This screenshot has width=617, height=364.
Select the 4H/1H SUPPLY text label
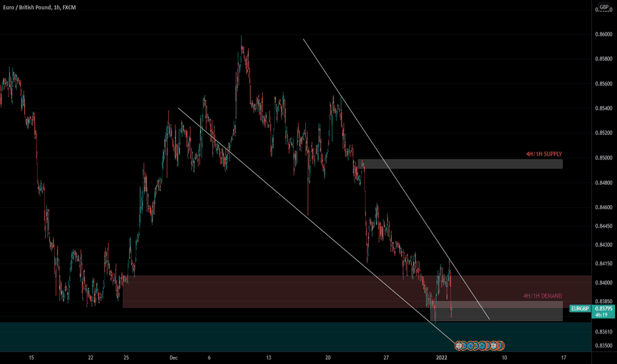544,154
